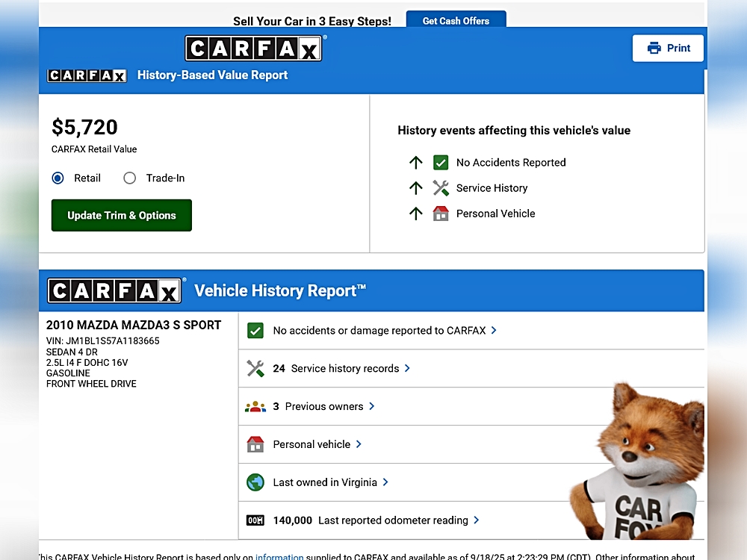The width and height of the screenshot is (747, 560).
Task: Click people icon in 3 Previous owners row
Action: pyautogui.click(x=255, y=407)
